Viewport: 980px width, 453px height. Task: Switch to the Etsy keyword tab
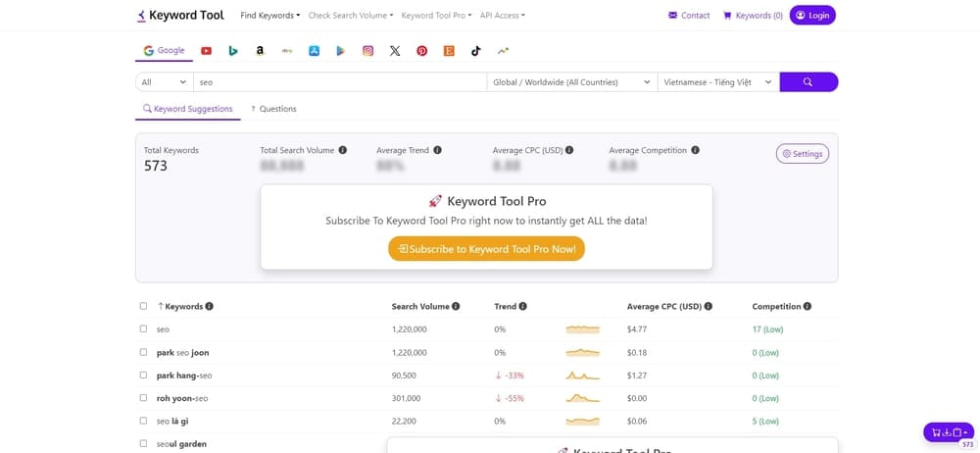pos(449,51)
